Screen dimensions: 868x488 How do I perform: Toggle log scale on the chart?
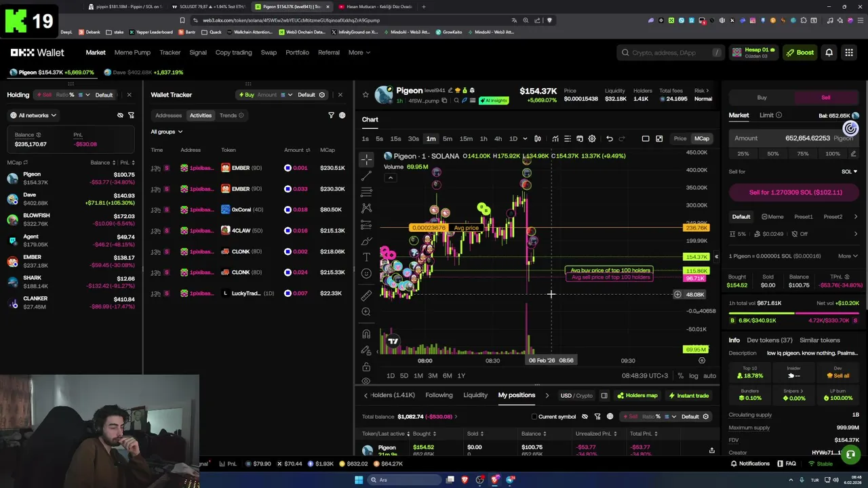[693, 375]
